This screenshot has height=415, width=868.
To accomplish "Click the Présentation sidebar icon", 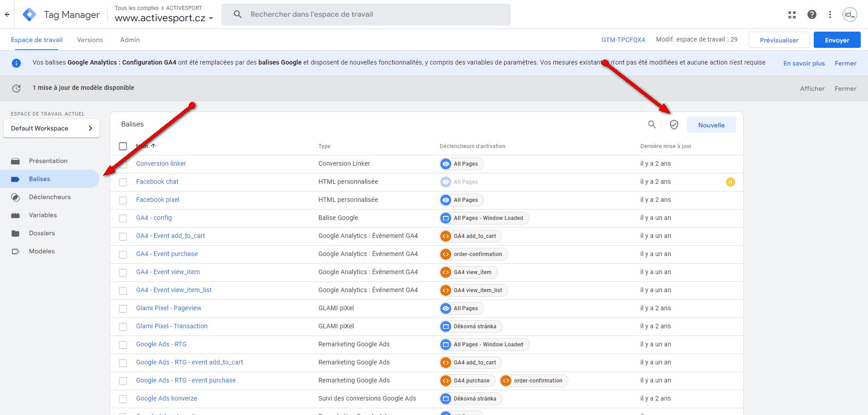I will (15, 161).
